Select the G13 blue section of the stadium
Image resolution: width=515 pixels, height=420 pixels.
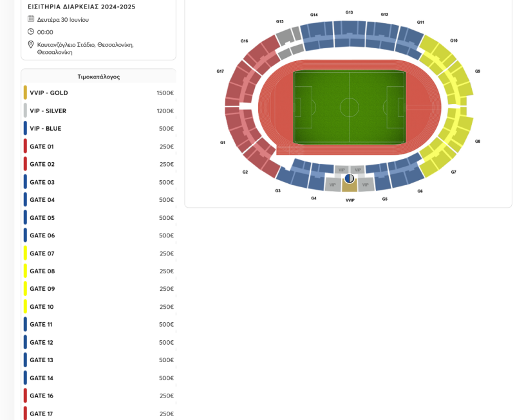[350, 34]
